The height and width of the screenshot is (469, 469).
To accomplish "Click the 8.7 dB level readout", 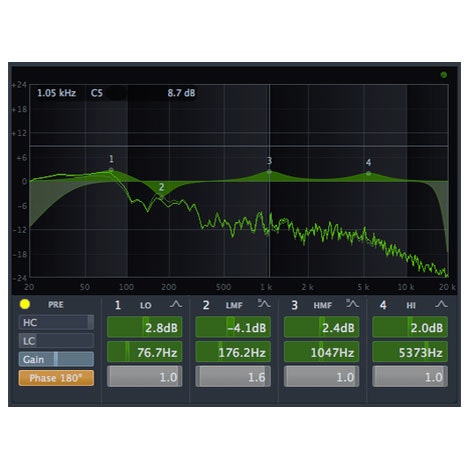I will pos(181,93).
